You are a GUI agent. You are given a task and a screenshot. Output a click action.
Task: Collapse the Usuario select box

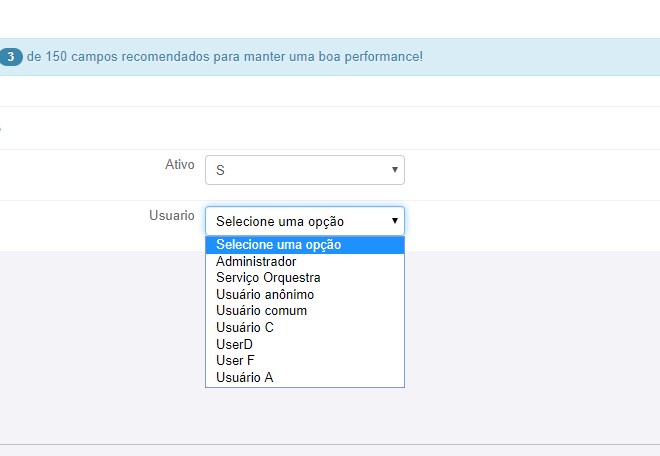tap(304, 221)
